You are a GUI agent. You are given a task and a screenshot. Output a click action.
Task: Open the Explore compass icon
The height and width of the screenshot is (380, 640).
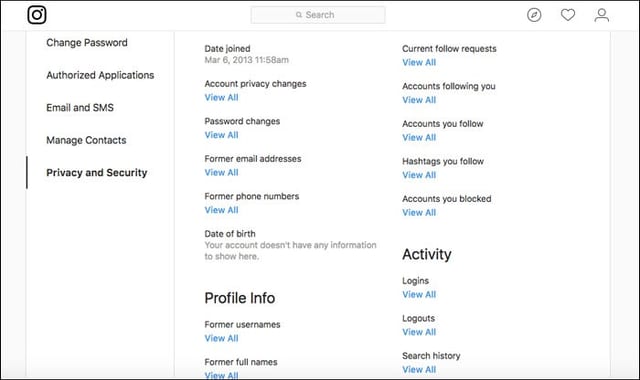(534, 15)
